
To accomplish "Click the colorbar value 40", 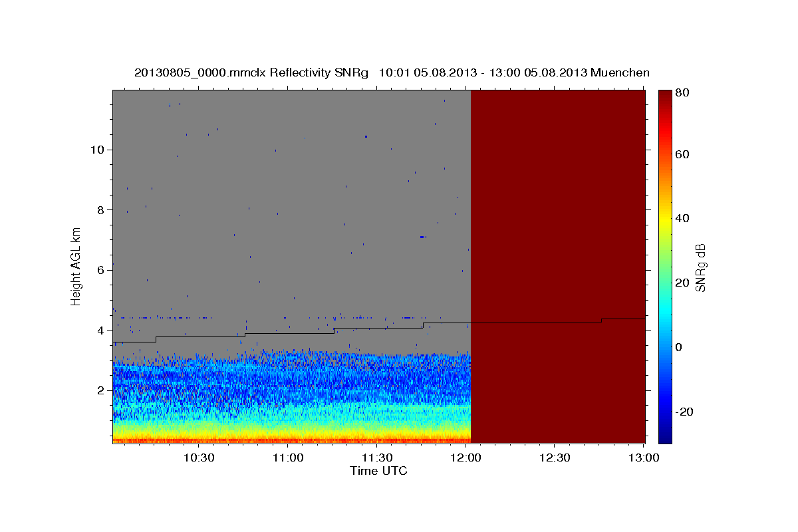I will [x=682, y=218].
